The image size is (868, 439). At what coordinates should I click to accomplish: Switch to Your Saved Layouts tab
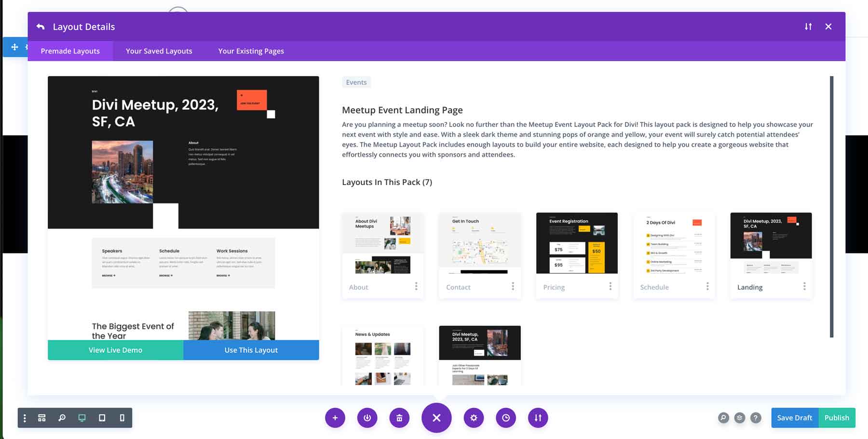click(x=159, y=51)
